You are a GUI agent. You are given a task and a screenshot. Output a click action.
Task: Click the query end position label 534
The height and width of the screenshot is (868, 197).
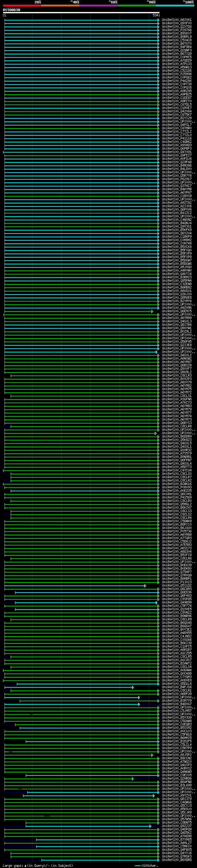click(155, 15)
